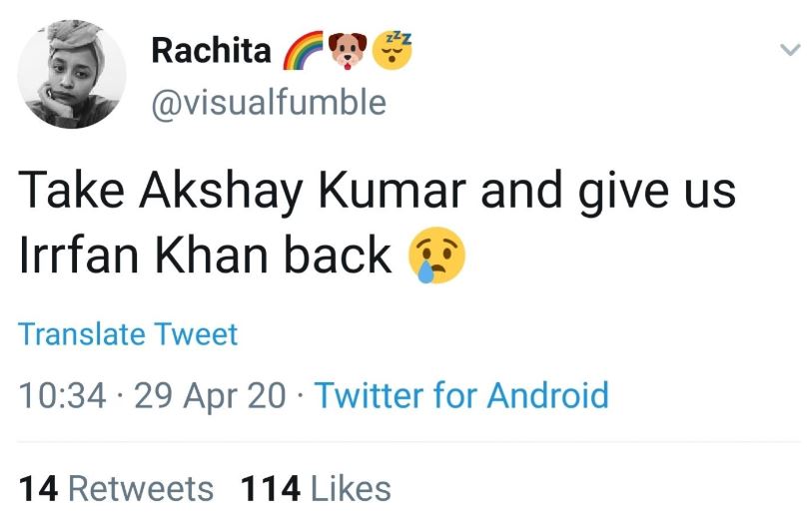Click the Translate Tweet link
The image size is (812, 524).
pyautogui.click(x=128, y=334)
